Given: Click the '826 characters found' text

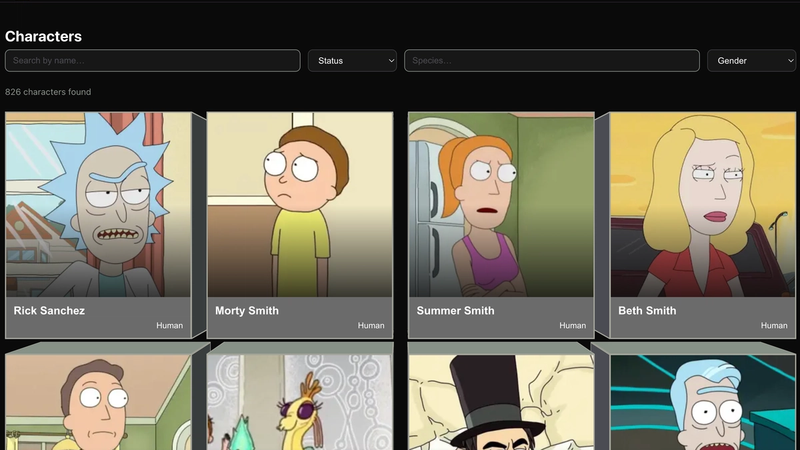Looking at the screenshot, I should point(48,92).
